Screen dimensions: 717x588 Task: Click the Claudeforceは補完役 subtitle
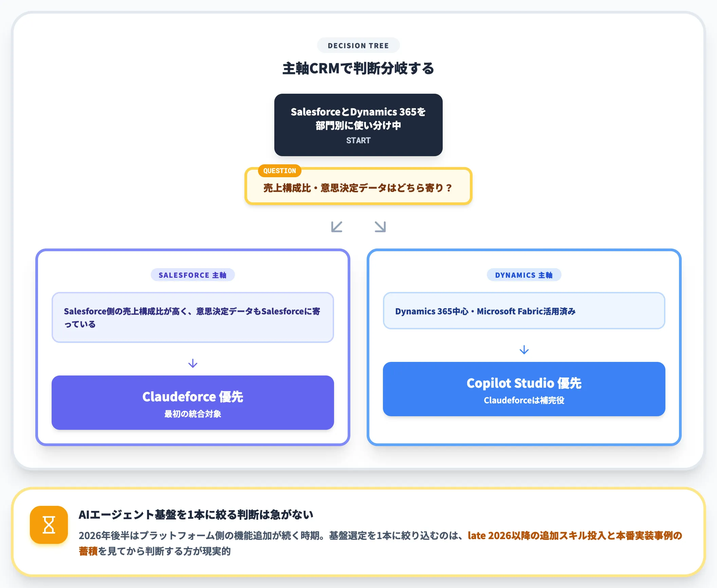(524, 400)
